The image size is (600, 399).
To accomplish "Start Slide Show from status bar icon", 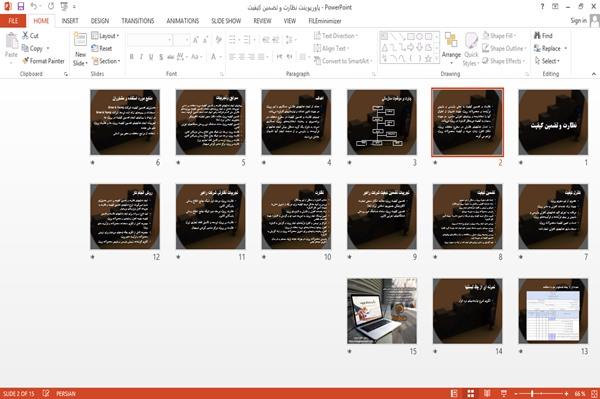I will pos(504,393).
